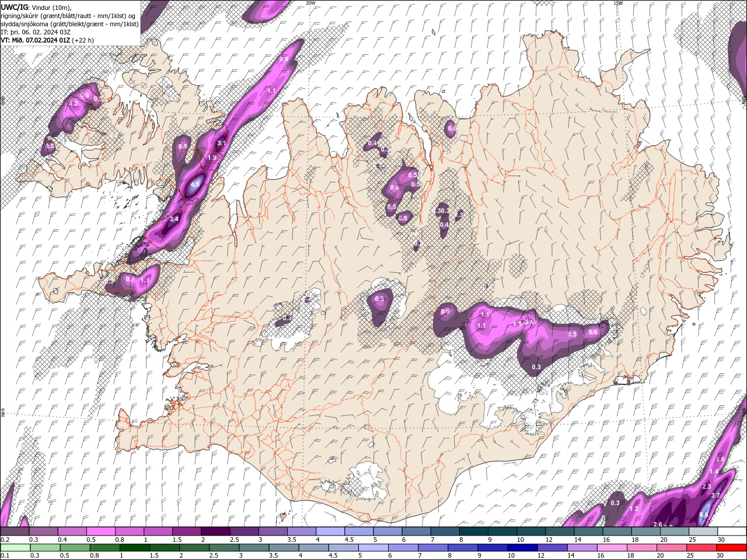Viewport: 747px width, 560px height.
Task: Click the '3.7' value in southeast corner
Action: (717, 495)
